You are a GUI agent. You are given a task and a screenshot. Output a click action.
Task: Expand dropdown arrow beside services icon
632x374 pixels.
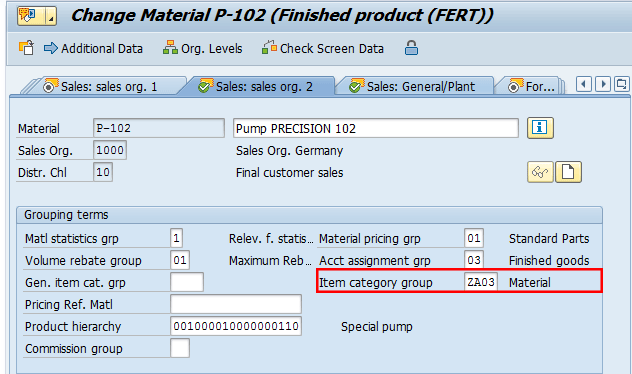click(x=51, y=16)
